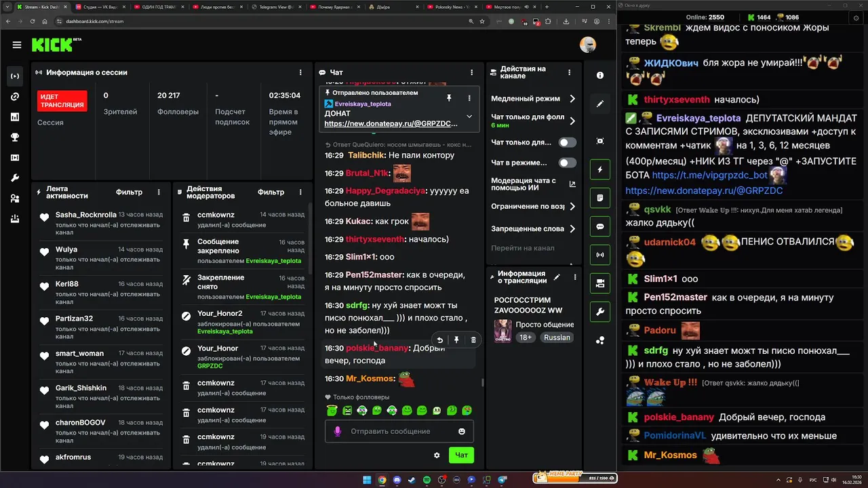Click the Russian language tag

[557, 338]
